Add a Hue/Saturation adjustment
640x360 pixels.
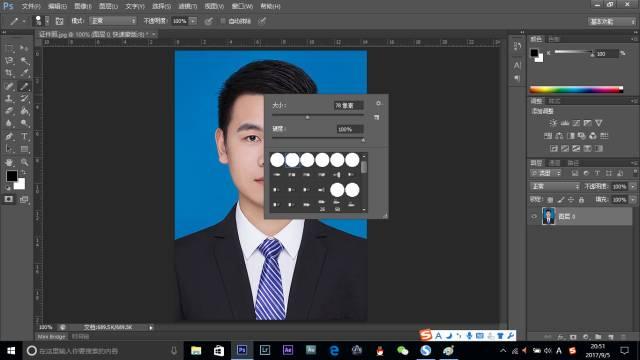click(x=548, y=136)
